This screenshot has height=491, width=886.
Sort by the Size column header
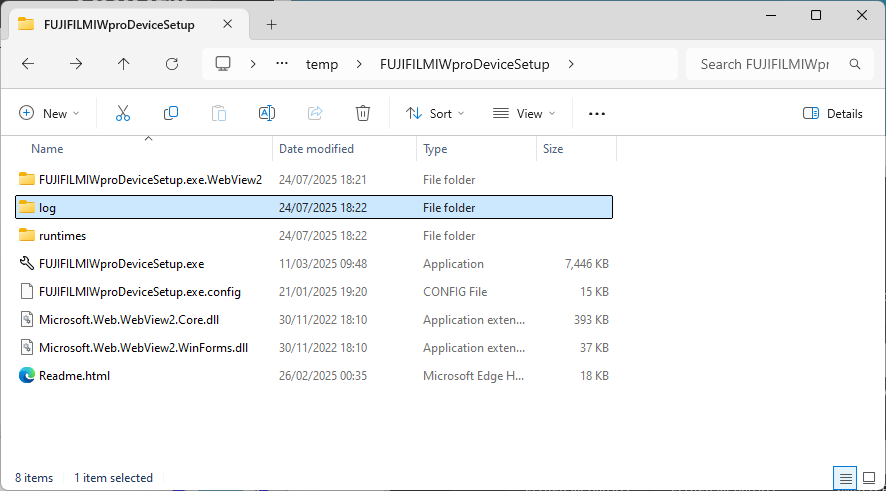pyautogui.click(x=553, y=149)
